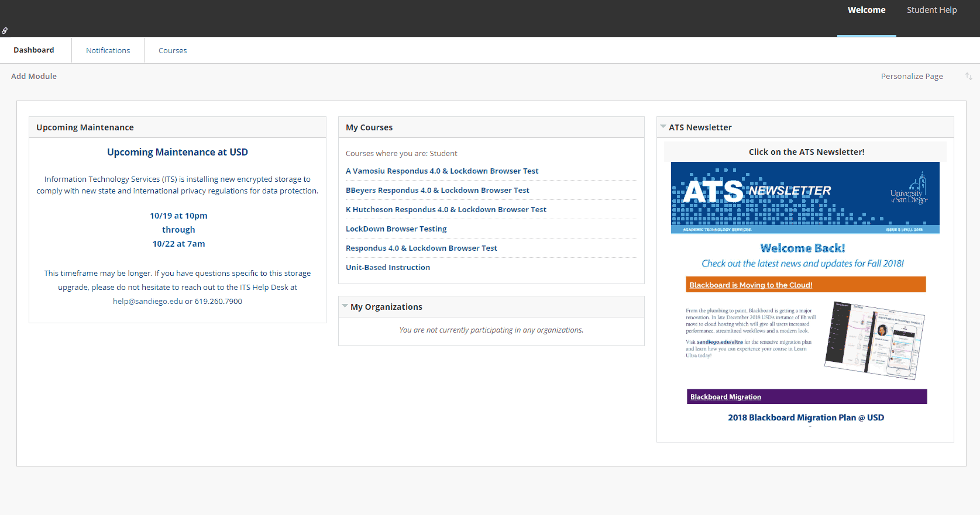Open Respondus 4.0 & Lockdown Browser Test course

point(421,248)
